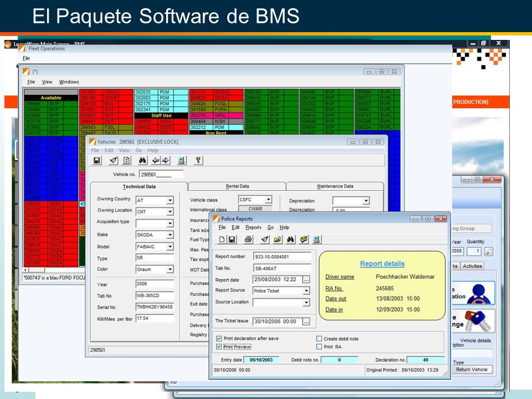Switch to the Activities tab
532x399 pixels.
[x=472, y=266]
